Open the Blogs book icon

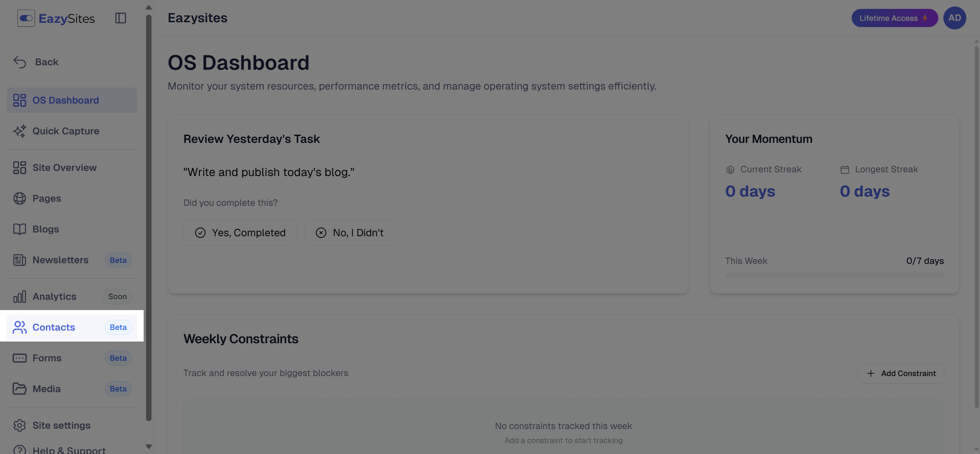tap(20, 229)
